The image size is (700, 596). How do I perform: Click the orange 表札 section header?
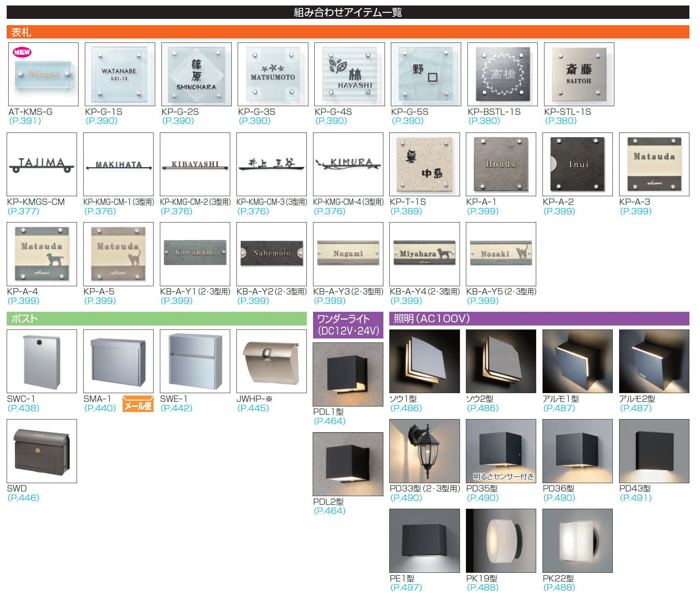click(348, 32)
